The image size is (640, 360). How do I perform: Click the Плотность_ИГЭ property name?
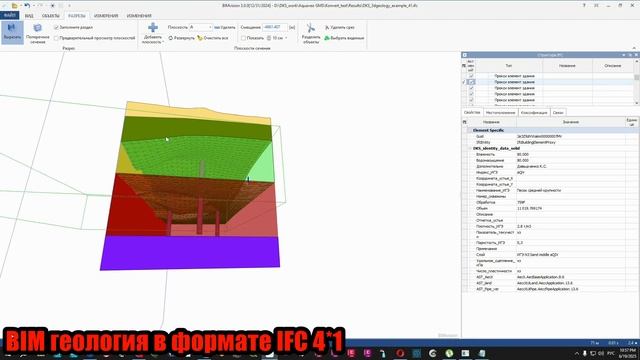pyautogui.click(x=489, y=226)
